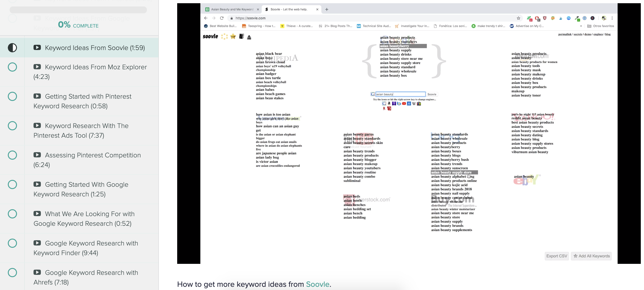Click the Soovle search button

tap(432, 94)
